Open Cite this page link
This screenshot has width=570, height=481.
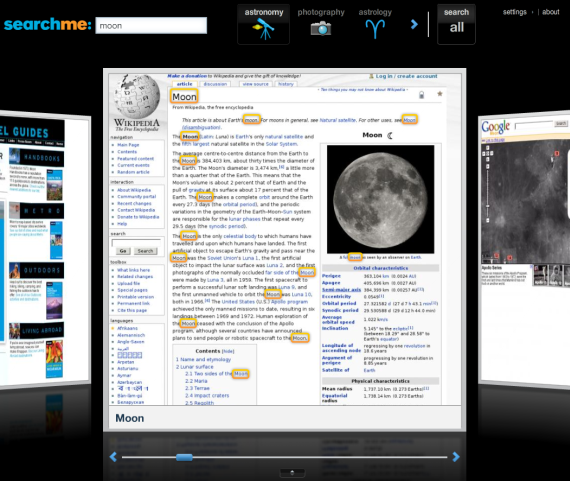pos(132,310)
